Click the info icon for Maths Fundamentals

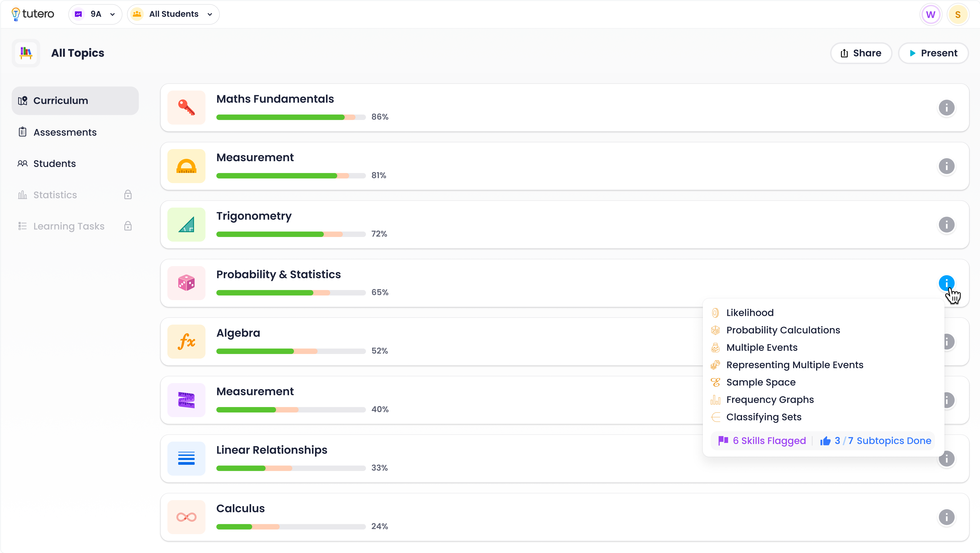coord(946,108)
